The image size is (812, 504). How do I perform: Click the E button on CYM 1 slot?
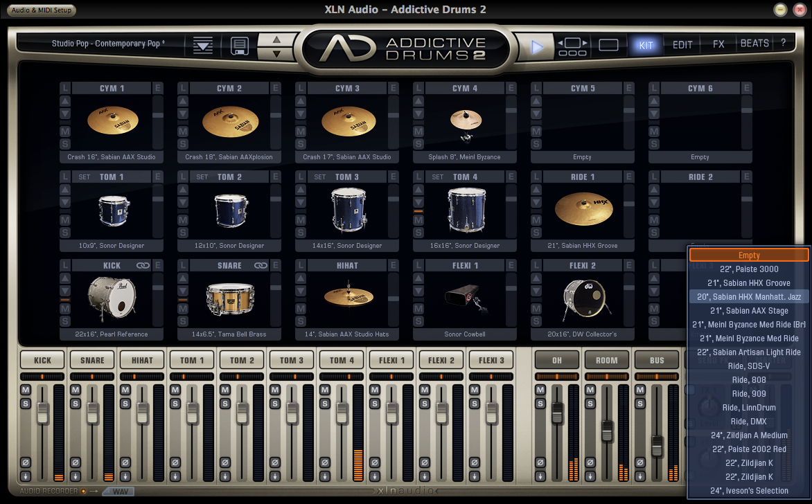click(x=158, y=88)
